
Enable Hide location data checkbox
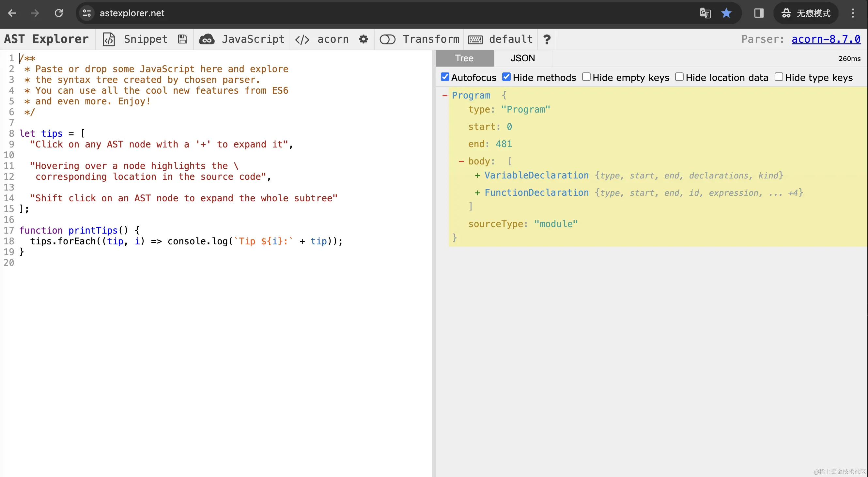[x=679, y=77]
